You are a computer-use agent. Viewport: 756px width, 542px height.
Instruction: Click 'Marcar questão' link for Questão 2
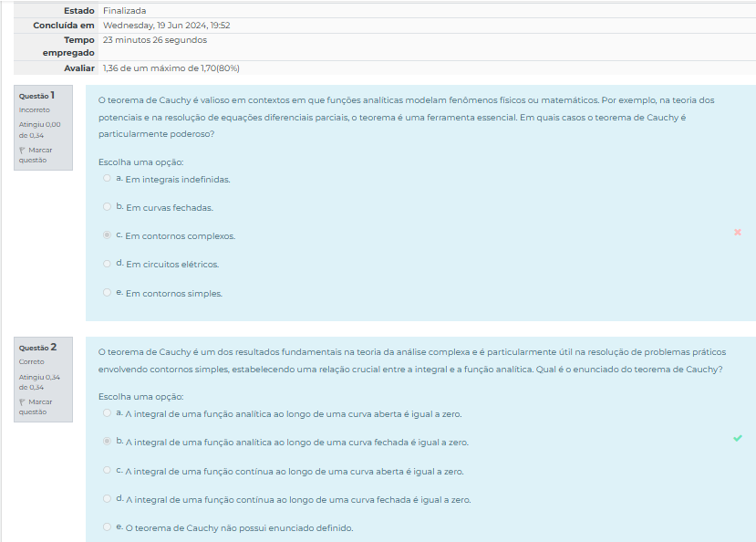pos(36,407)
